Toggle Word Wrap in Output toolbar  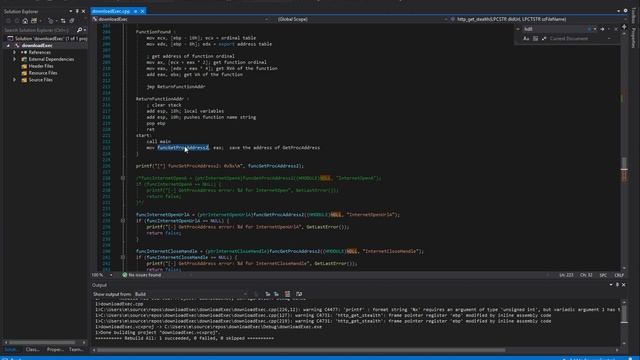tap(299, 294)
